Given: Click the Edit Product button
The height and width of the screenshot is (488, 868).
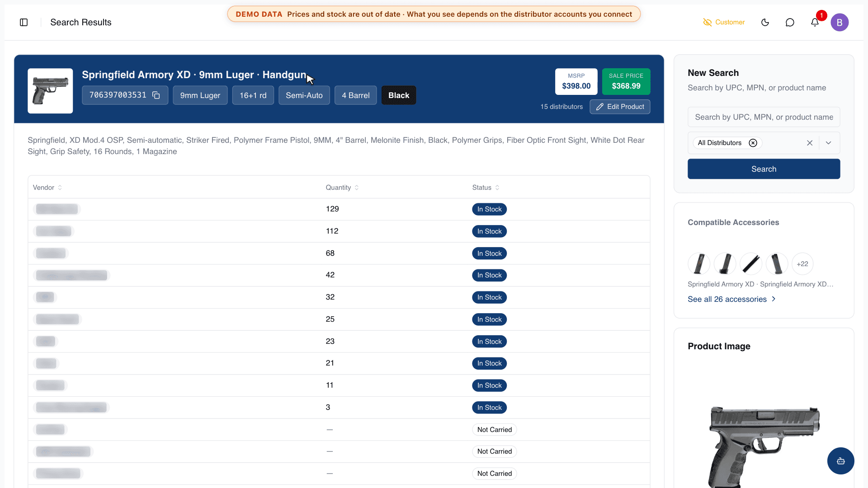Looking at the screenshot, I should pyautogui.click(x=620, y=107).
